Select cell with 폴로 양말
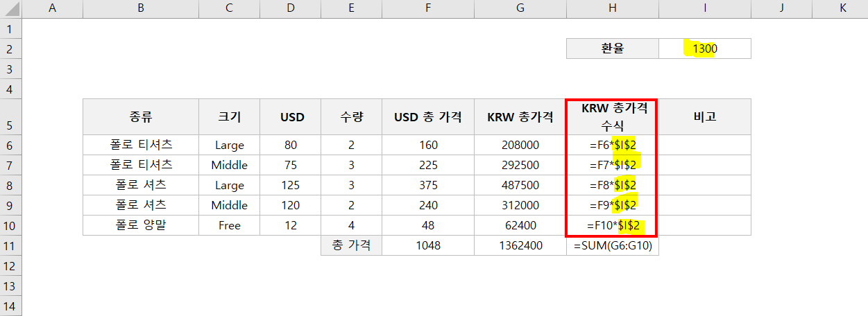Screen dimensions: 868x316 (x=141, y=225)
